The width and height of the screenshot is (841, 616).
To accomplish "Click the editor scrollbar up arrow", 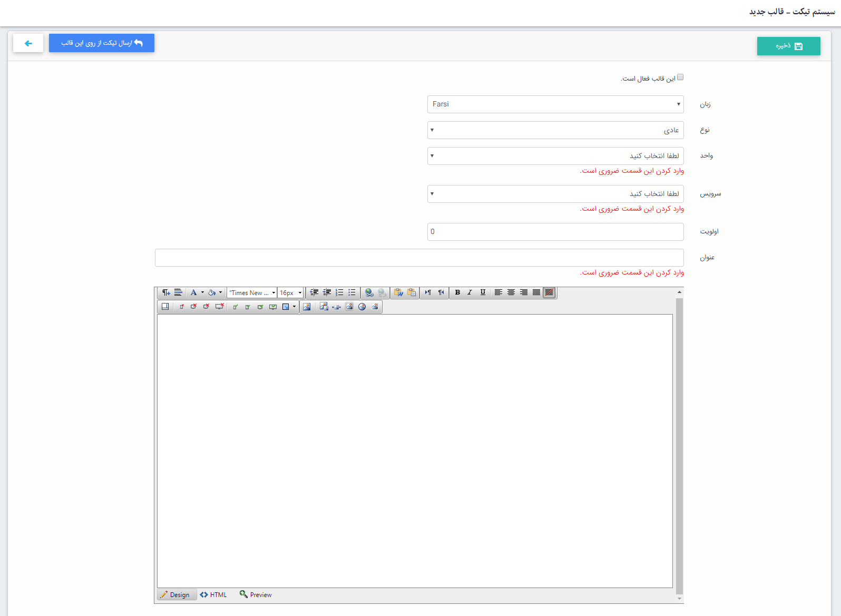I will (680, 292).
